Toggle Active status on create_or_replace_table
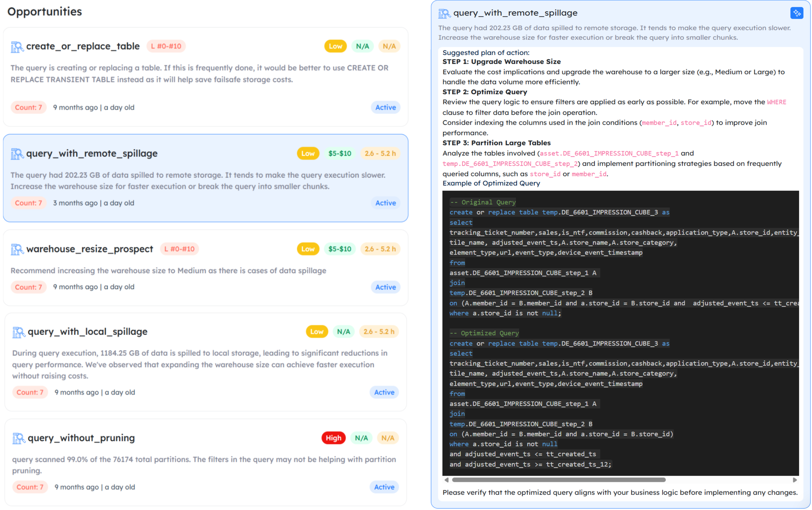The image size is (812, 510). [x=385, y=107]
